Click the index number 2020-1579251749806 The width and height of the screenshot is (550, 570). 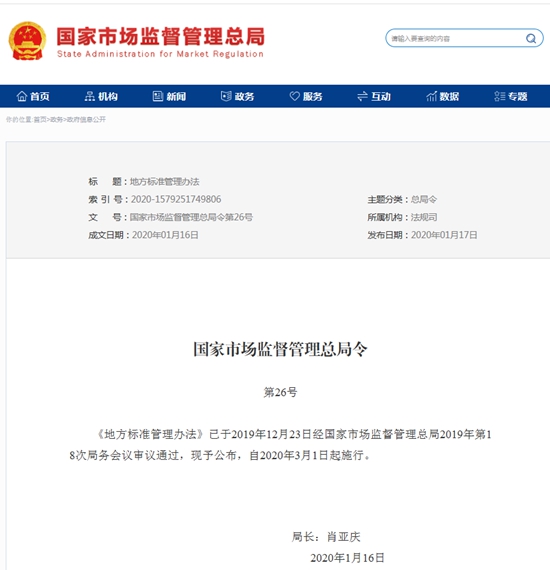(x=176, y=199)
